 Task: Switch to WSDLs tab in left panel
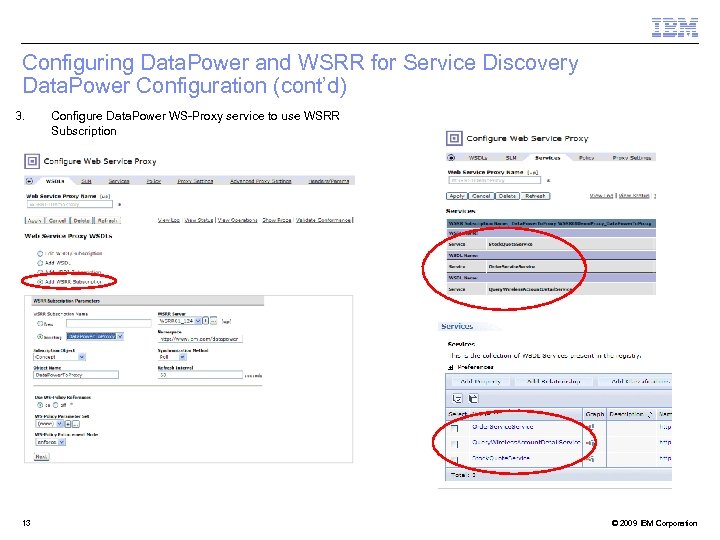point(55,181)
